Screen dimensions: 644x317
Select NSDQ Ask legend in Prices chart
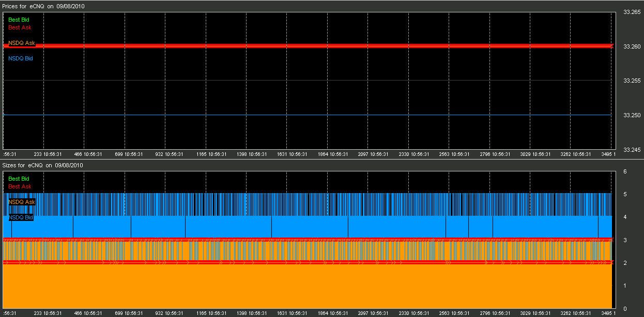(x=22, y=43)
